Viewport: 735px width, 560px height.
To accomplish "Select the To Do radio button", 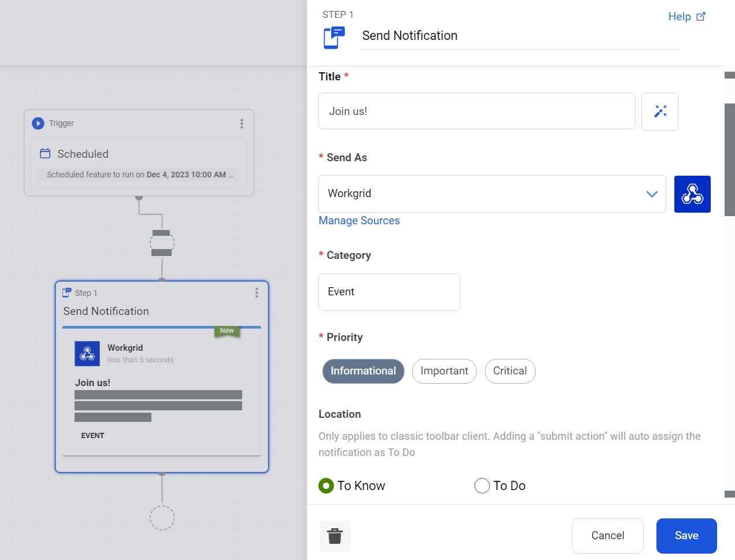I will tap(482, 486).
